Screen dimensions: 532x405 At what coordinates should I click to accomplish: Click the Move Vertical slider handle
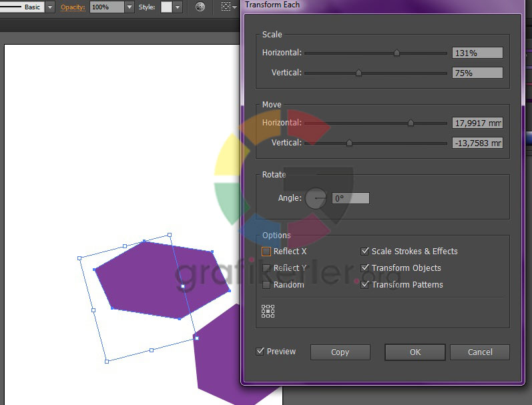click(x=349, y=143)
